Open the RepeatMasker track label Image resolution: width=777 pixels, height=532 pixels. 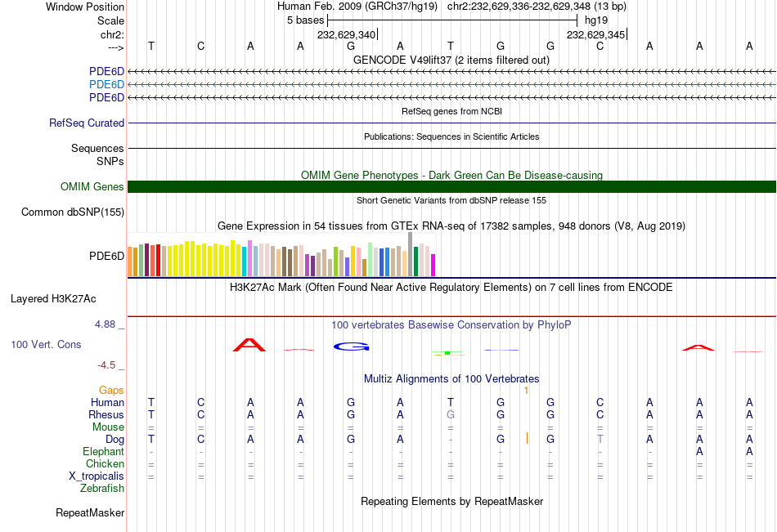pos(90,512)
